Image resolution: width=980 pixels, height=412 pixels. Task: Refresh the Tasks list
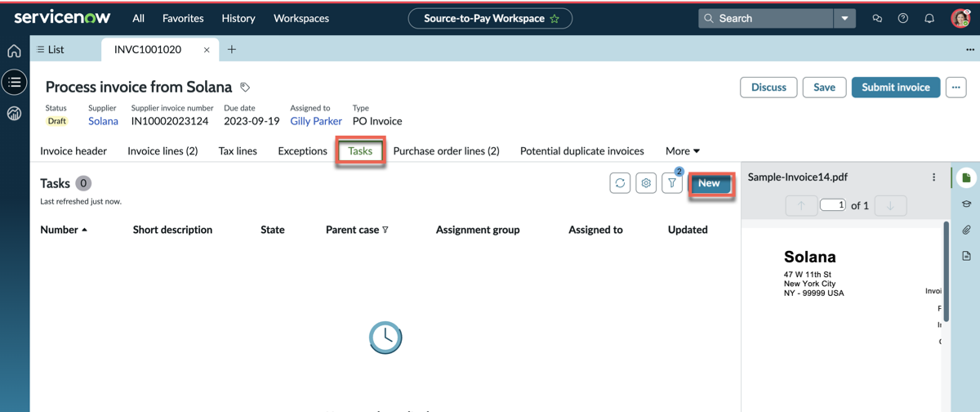pos(620,183)
